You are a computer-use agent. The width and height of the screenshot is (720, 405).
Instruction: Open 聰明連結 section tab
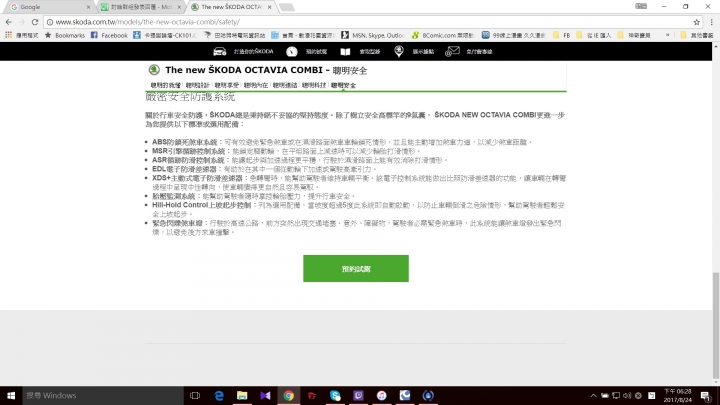pos(285,85)
